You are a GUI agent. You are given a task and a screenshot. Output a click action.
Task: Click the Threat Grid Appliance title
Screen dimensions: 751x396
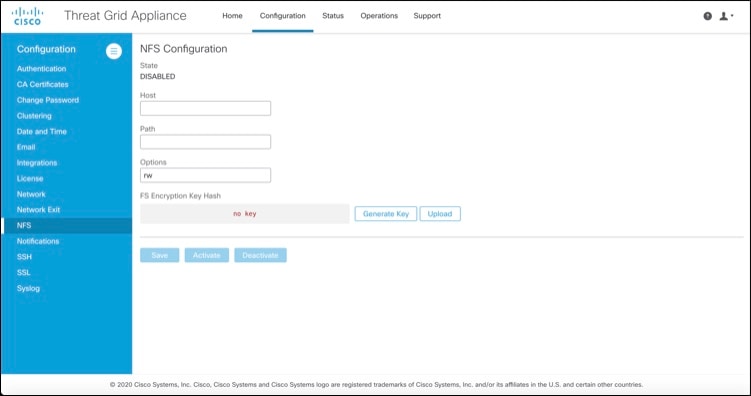pyautogui.click(x=125, y=15)
